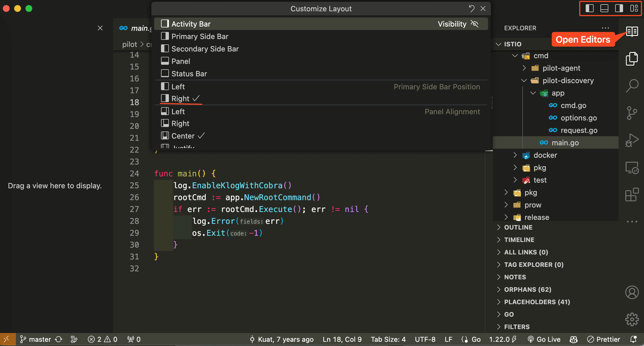Click the Copilot icon in status bar
The image size is (644, 346).
tap(574, 339)
